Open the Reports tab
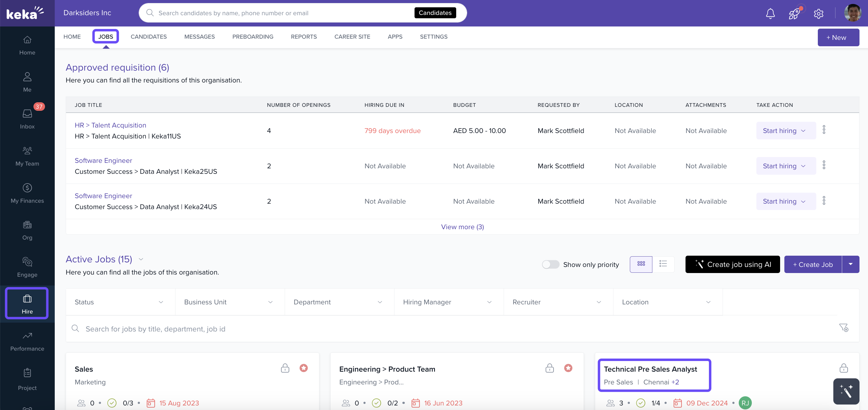The width and height of the screenshot is (868, 410). (x=304, y=37)
